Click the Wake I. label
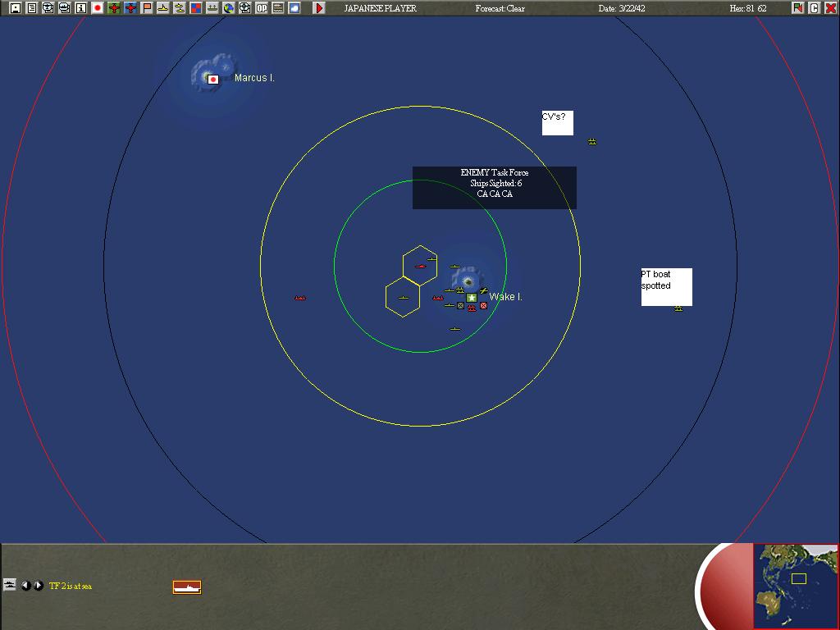840x630 pixels. coord(505,297)
